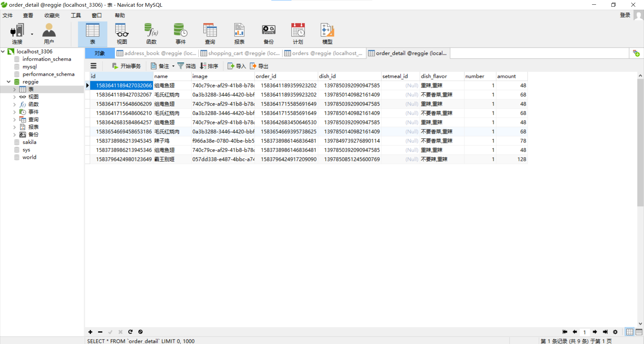Open the 窗口 window menu

pyautogui.click(x=97, y=15)
